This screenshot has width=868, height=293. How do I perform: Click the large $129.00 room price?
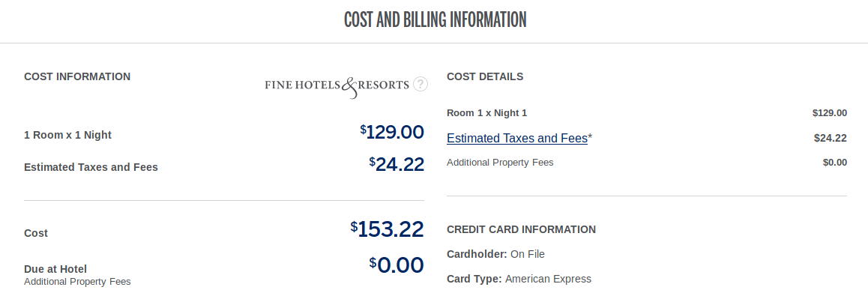pos(392,132)
